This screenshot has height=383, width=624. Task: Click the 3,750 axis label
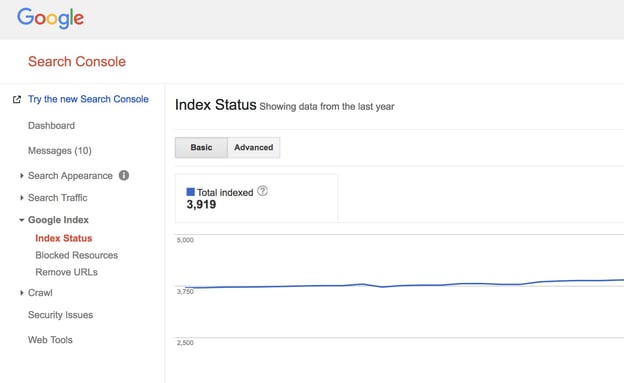tap(185, 292)
